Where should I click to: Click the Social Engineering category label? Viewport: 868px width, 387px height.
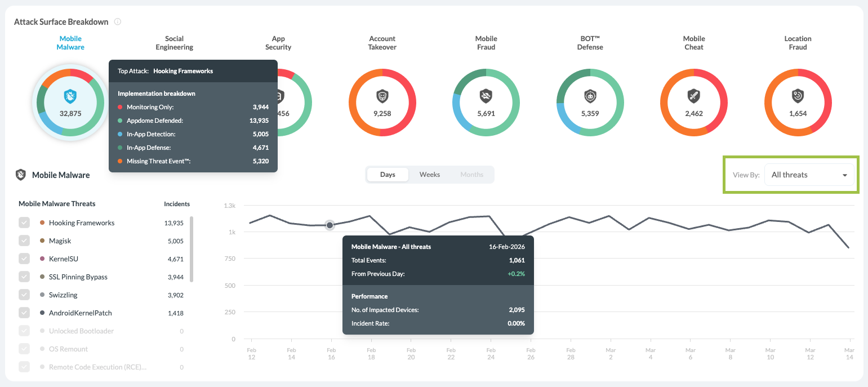click(174, 43)
